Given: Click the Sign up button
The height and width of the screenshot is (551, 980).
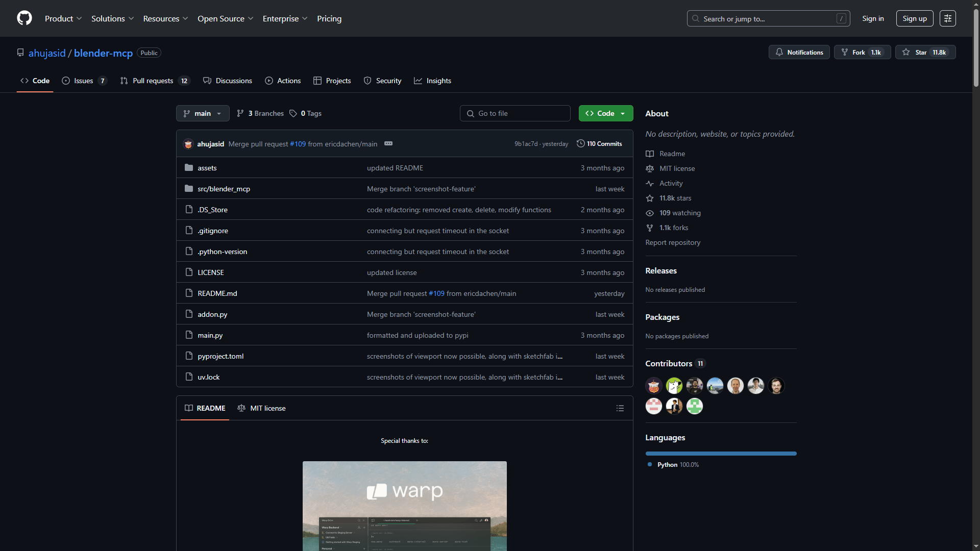Looking at the screenshot, I should click(x=914, y=18).
